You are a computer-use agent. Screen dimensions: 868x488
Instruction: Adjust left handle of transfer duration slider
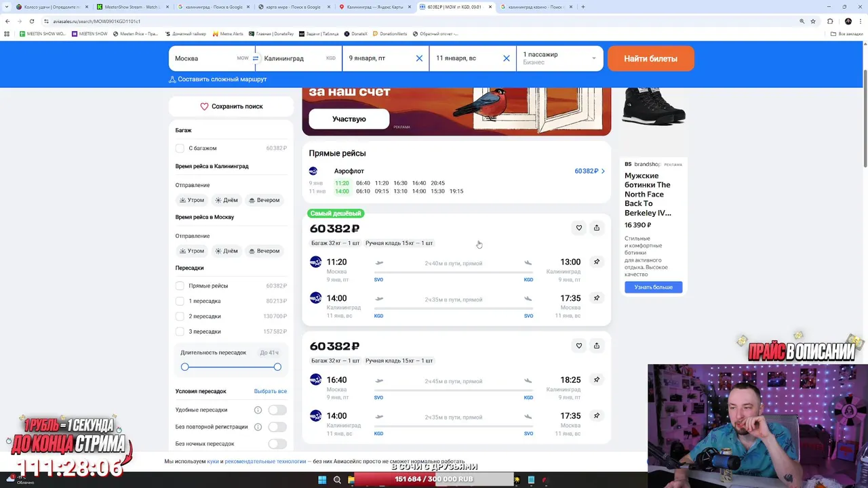tap(184, 367)
